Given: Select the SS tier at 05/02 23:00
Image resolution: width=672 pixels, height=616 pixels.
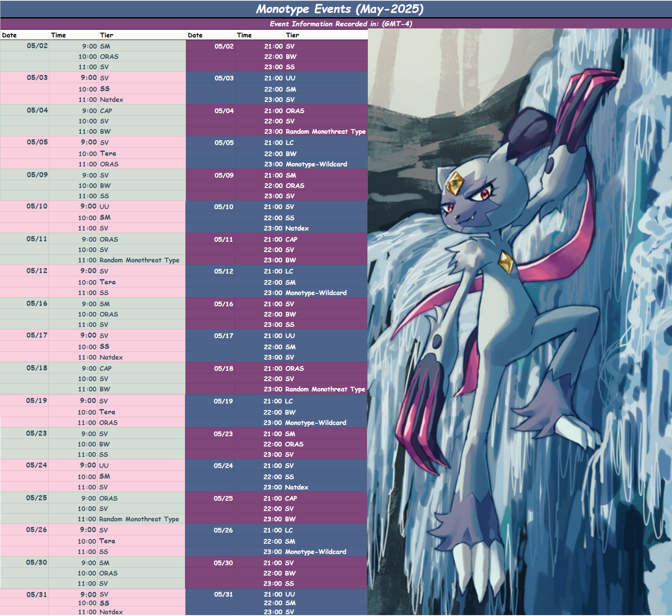Looking at the screenshot, I should 290,67.
